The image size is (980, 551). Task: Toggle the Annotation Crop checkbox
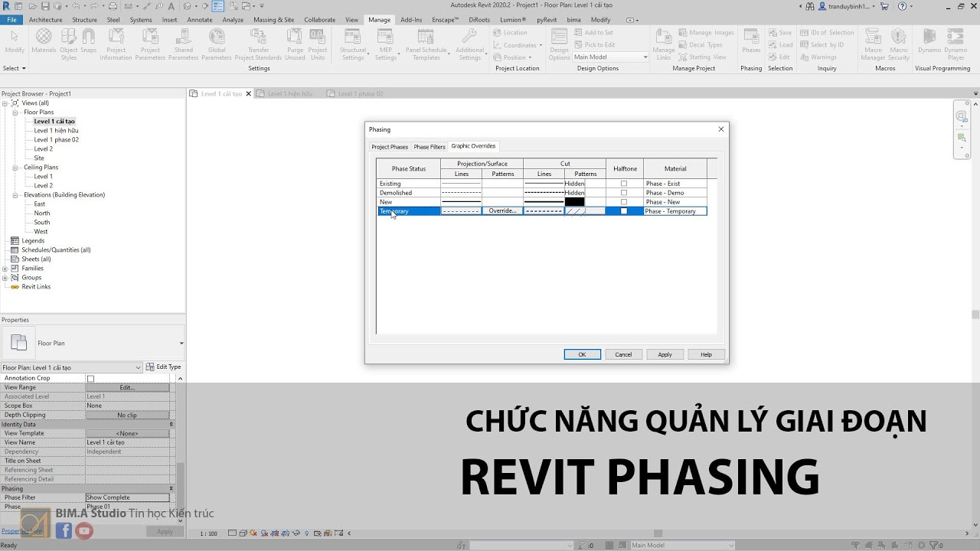[x=90, y=378]
